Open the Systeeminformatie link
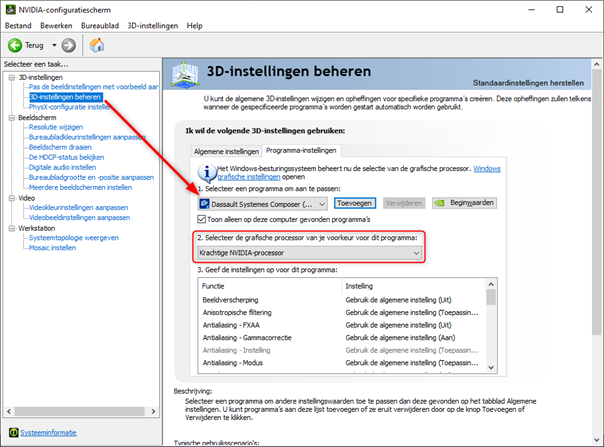 pos(48,432)
